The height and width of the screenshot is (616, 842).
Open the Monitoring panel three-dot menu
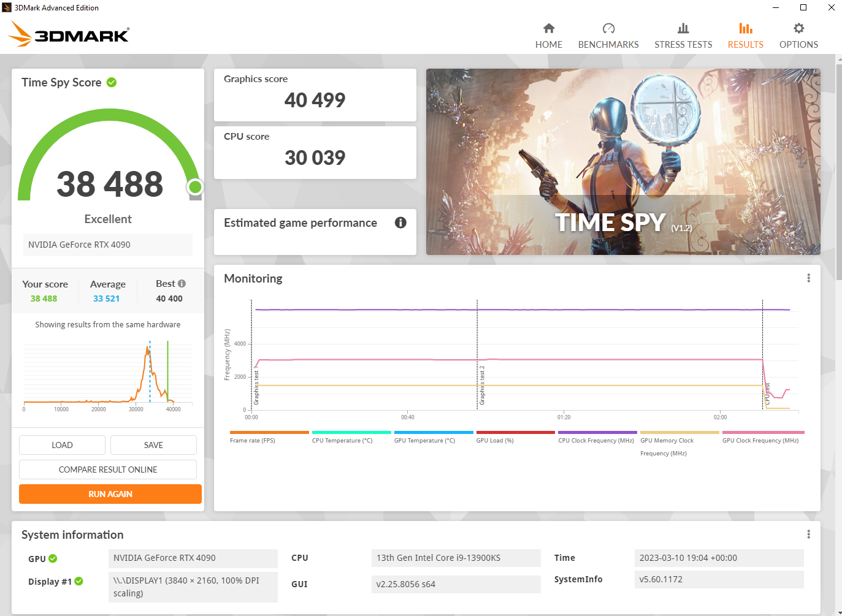click(808, 278)
